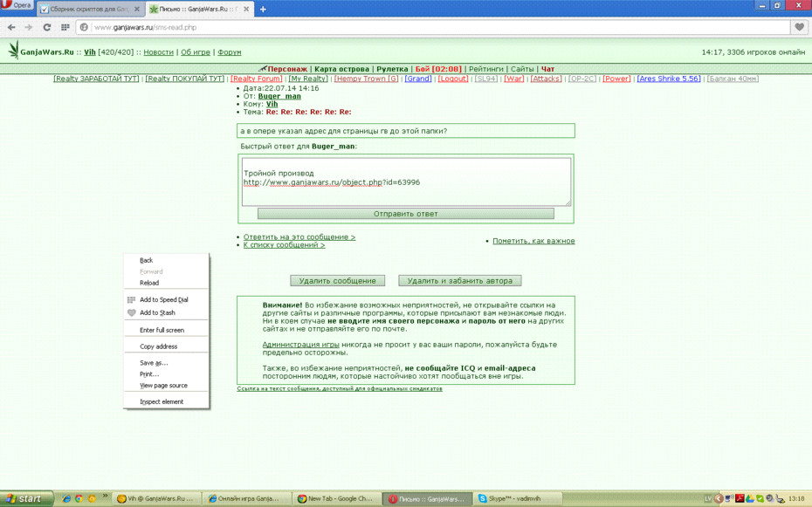Click the globe site-info icon in address bar

pos(84,27)
